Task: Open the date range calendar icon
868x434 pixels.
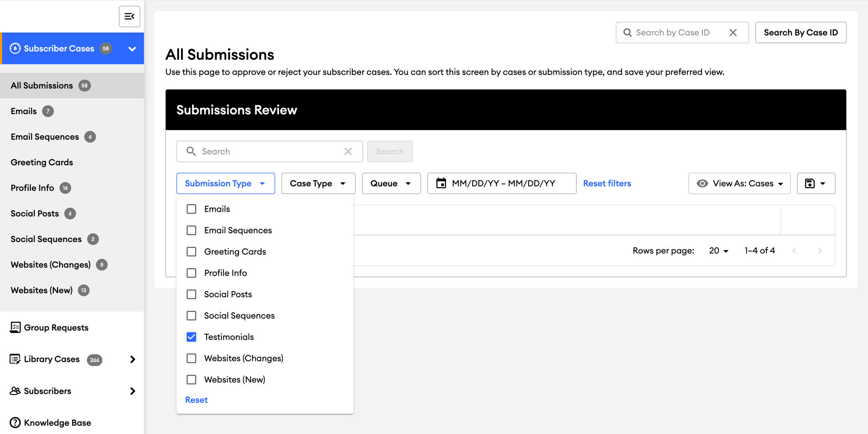Action: [x=441, y=183]
